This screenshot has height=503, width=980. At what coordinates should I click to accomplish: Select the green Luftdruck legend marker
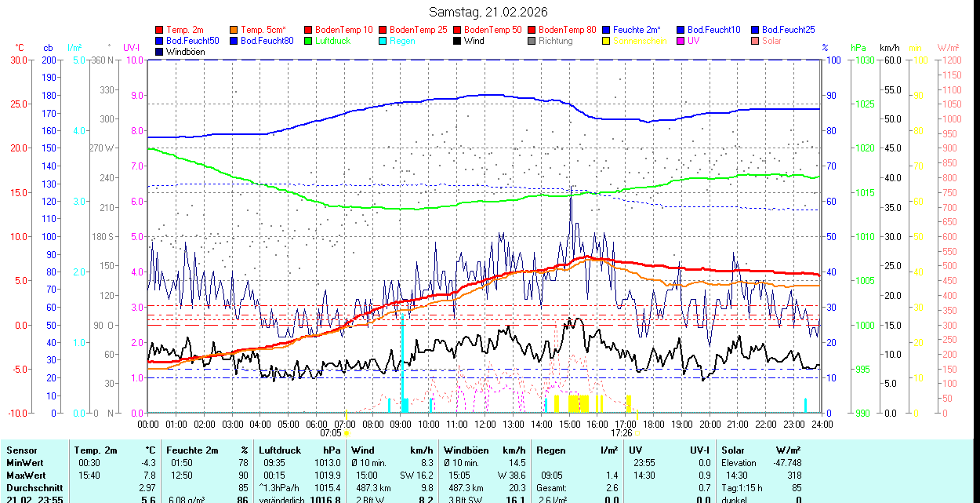309,41
